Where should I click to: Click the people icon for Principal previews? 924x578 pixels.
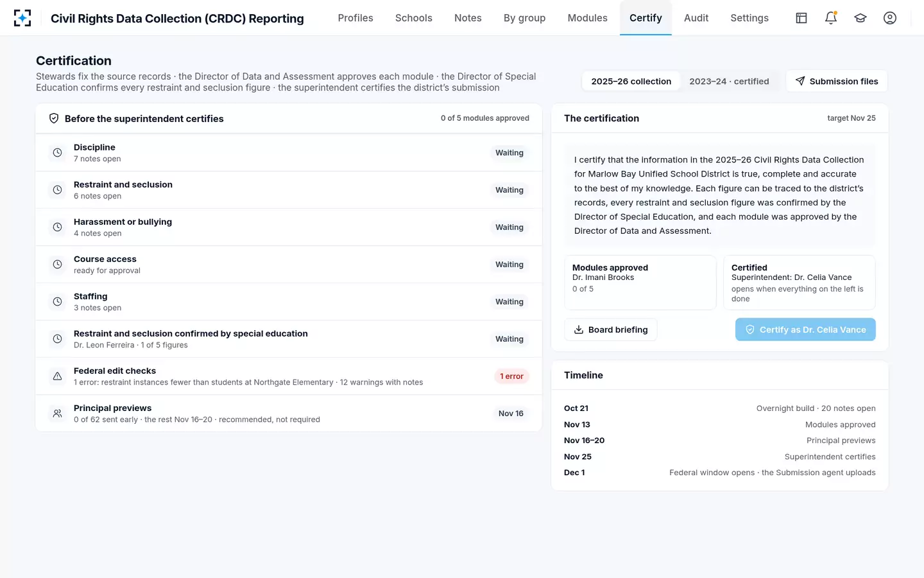click(58, 414)
